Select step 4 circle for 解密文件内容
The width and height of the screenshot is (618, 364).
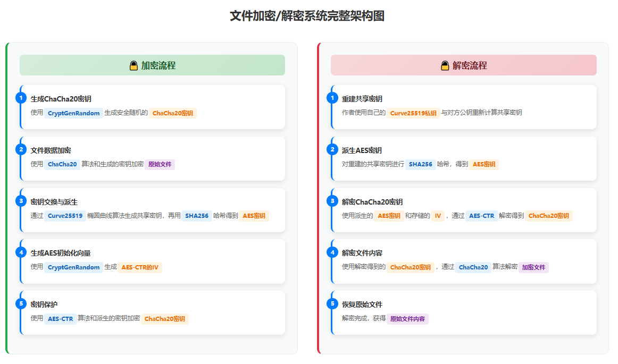point(332,252)
